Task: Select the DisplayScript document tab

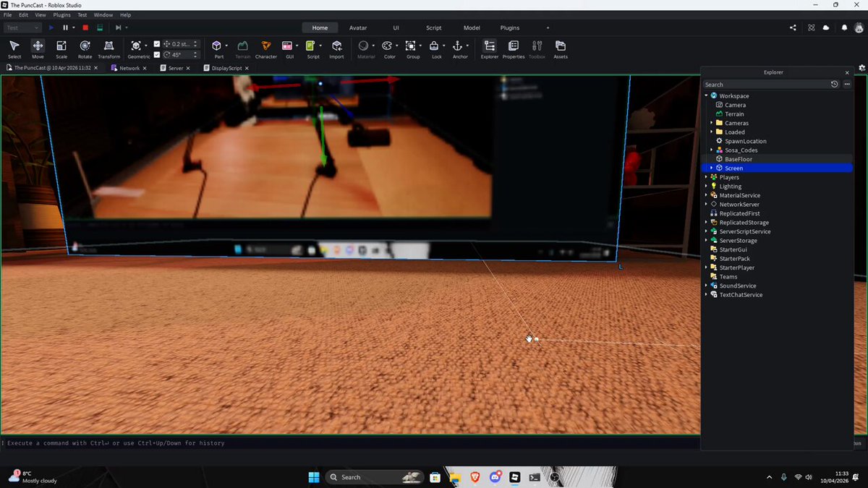Action: (226, 68)
